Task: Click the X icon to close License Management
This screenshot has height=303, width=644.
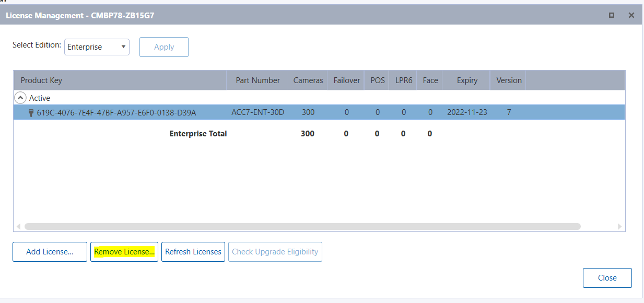Action: click(630, 15)
